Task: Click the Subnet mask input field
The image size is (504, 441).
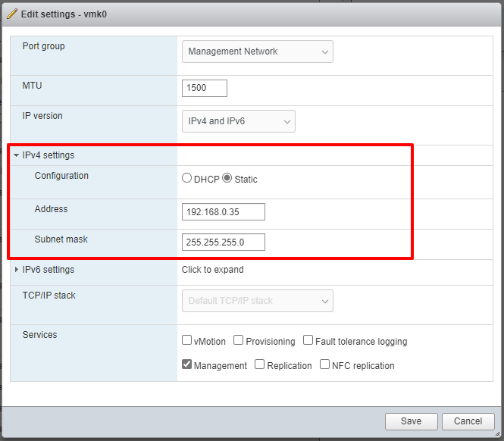Action: [x=224, y=242]
